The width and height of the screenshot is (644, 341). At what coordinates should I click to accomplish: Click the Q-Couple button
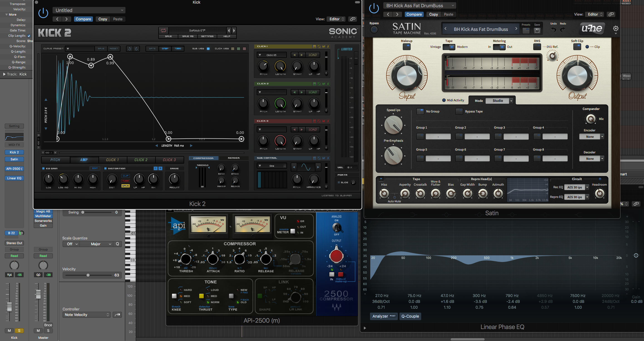[x=410, y=316]
